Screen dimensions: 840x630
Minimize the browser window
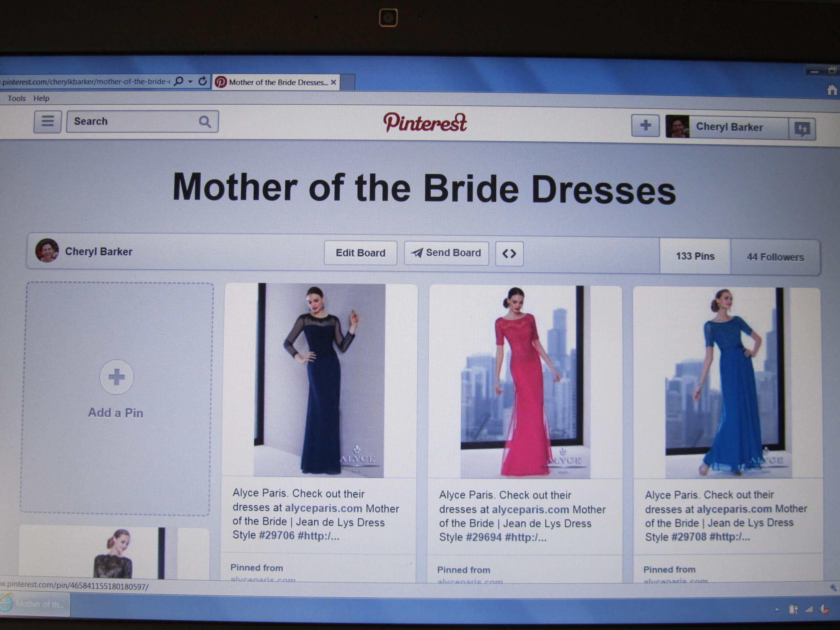814,71
